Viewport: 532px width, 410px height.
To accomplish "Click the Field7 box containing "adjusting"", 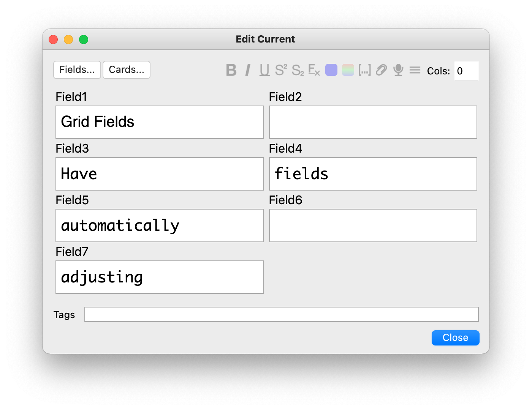I will click(160, 277).
